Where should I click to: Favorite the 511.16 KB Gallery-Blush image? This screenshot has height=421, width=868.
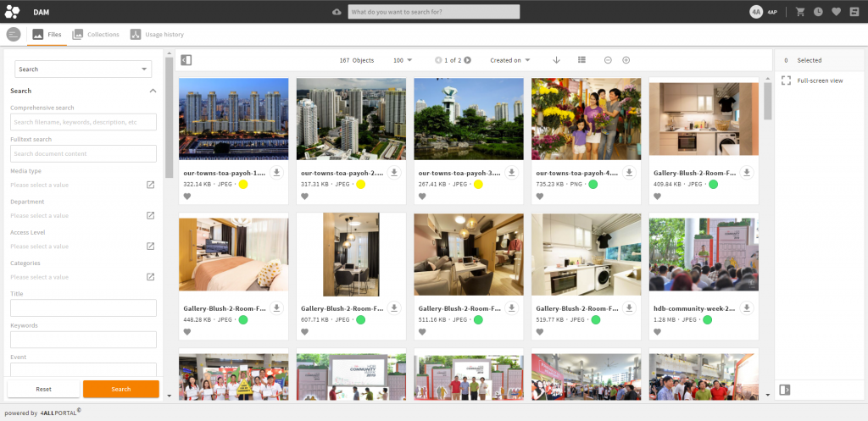click(422, 332)
